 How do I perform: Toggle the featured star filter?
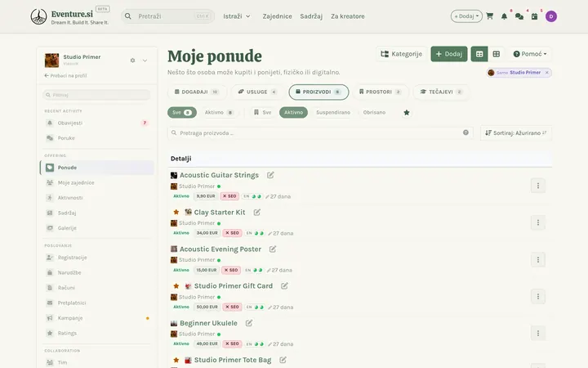pos(407,112)
